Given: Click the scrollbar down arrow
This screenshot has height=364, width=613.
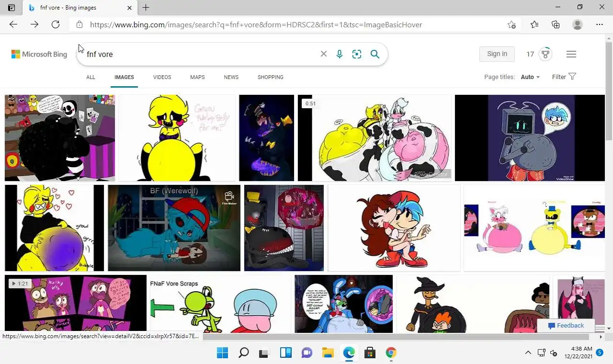Looking at the screenshot, I should 609,329.
